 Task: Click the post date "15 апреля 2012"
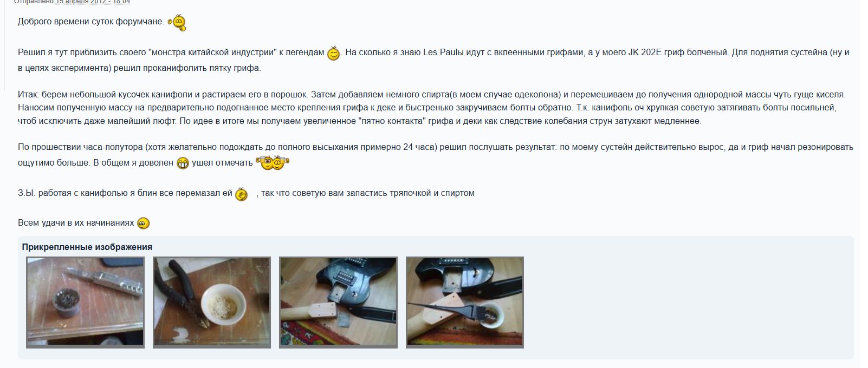[81, 2]
